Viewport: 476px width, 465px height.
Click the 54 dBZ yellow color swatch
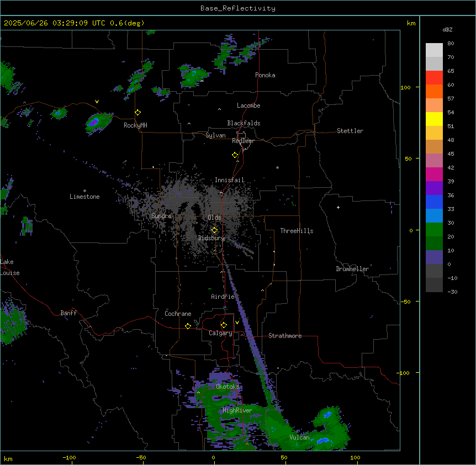tap(434, 119)
